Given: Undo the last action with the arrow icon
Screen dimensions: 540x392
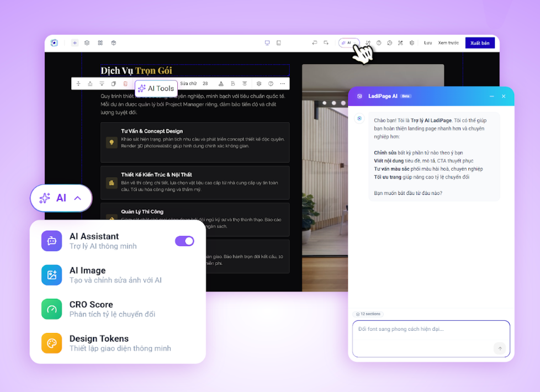Looking at the screenshot, I should pos(315,43).
